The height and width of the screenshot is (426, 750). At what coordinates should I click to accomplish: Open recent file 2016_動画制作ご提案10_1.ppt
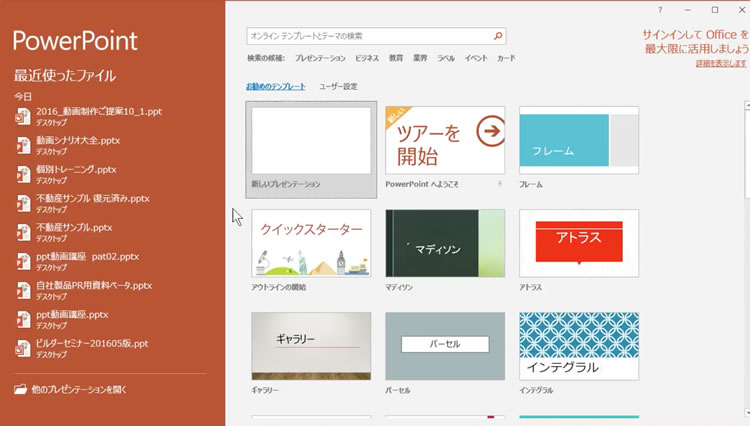point(99,111)
